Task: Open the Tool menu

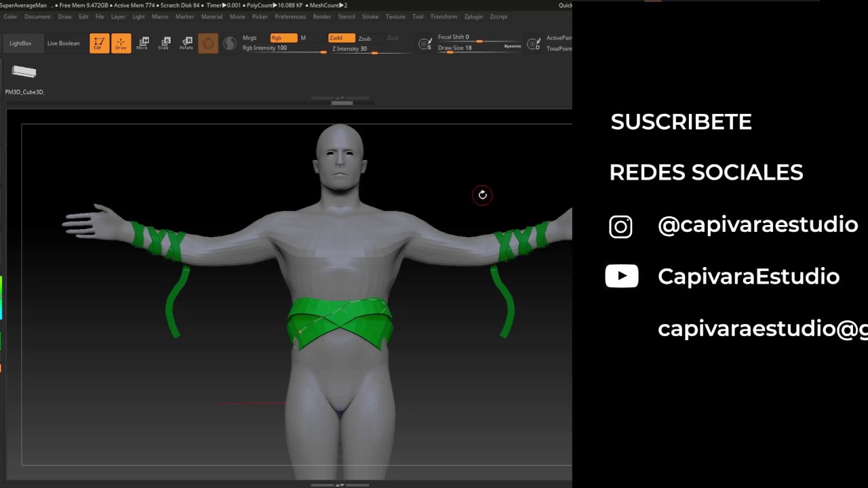Action: click(x=418, y=16)
